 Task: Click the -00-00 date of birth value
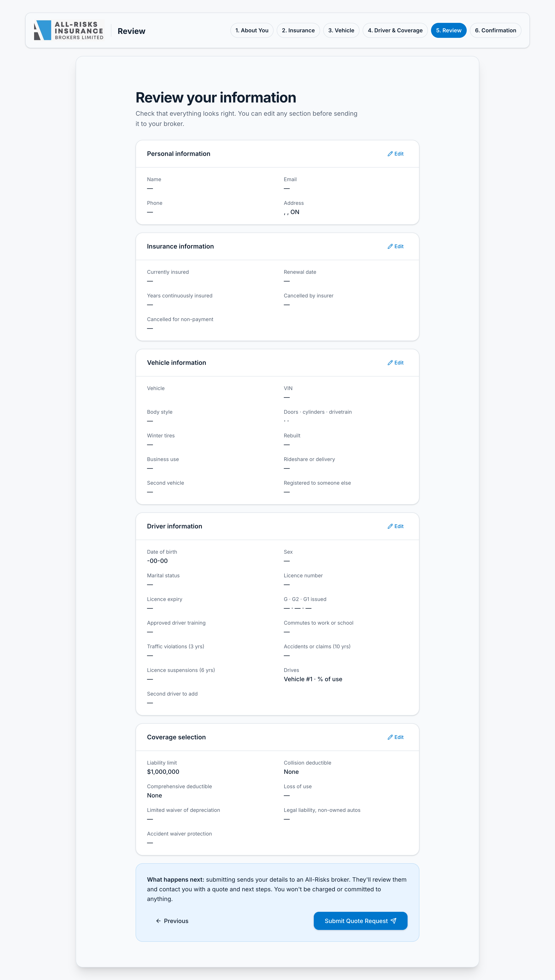[157, 561]
